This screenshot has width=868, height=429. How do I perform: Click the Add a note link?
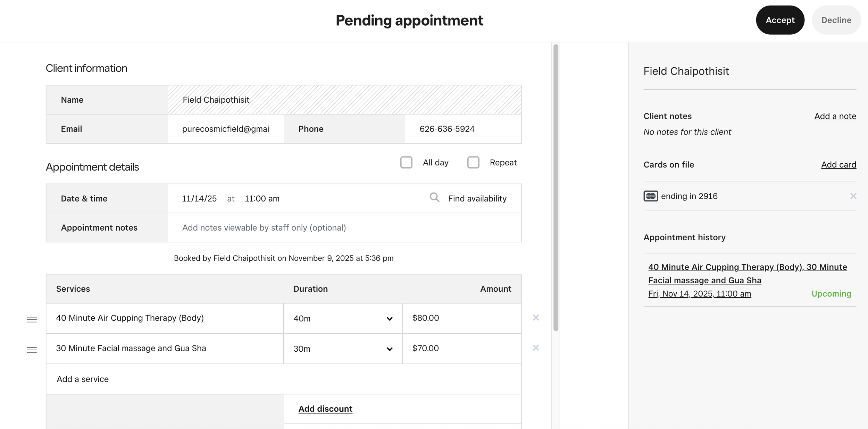pos(835,116)
